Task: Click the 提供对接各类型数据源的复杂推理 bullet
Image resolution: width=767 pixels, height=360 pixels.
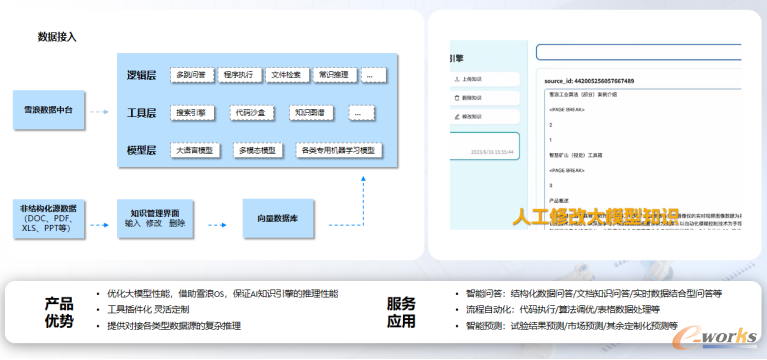Action: (174, 326)
